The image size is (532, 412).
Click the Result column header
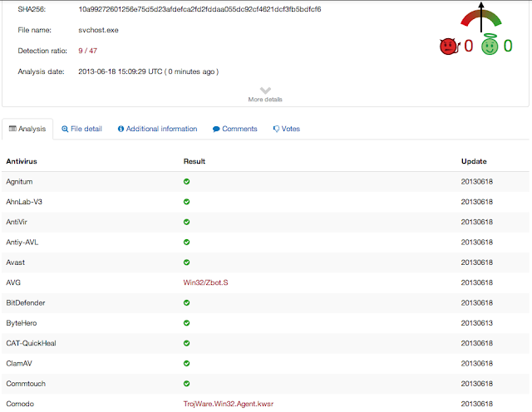pos(195,161)
